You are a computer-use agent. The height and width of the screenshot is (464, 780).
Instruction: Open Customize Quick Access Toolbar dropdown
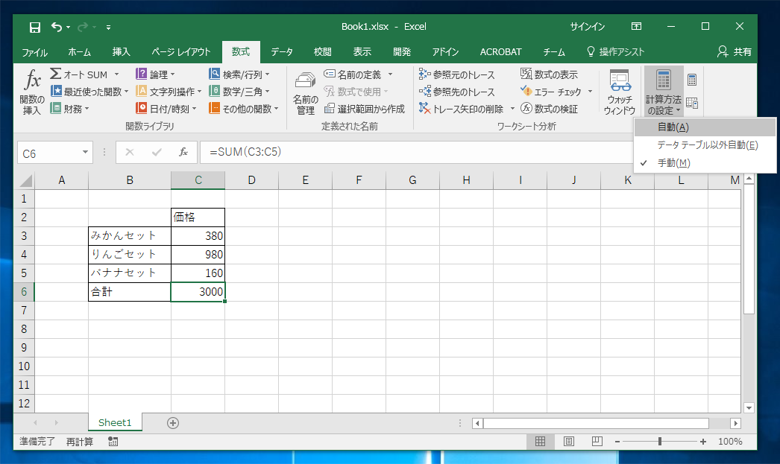coord(108,27)
